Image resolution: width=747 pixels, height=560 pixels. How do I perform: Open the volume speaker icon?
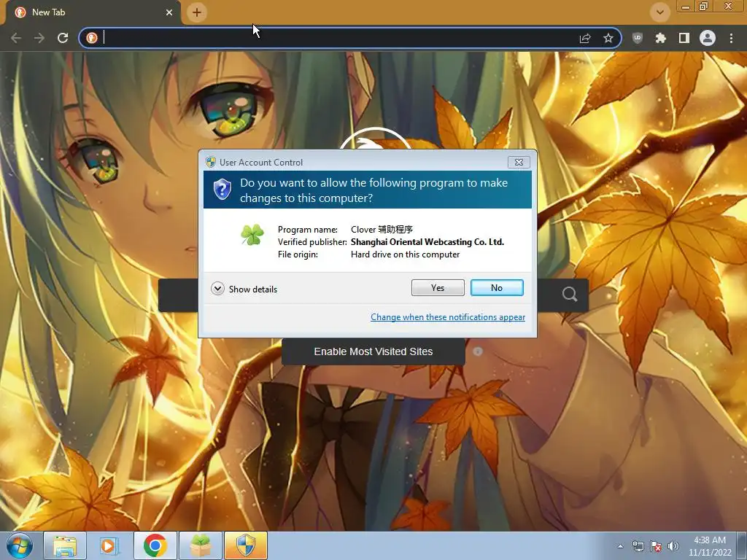click(x=673, y=546)
